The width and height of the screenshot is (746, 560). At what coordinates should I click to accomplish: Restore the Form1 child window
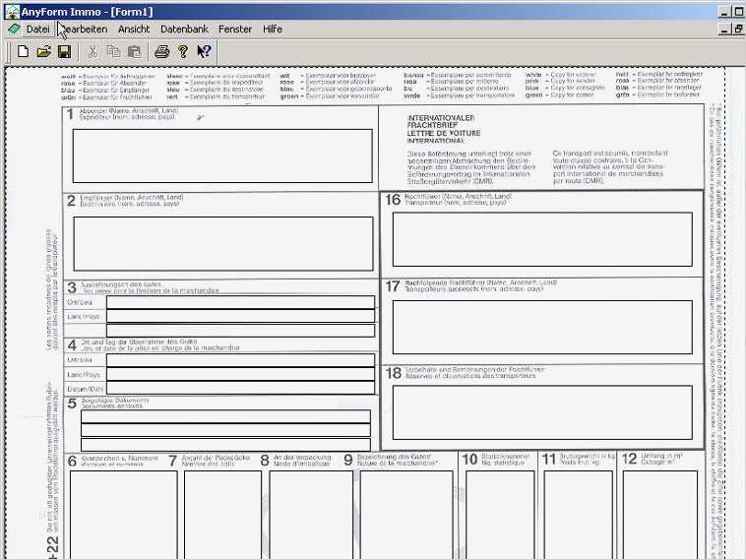[x=738, y=30]
